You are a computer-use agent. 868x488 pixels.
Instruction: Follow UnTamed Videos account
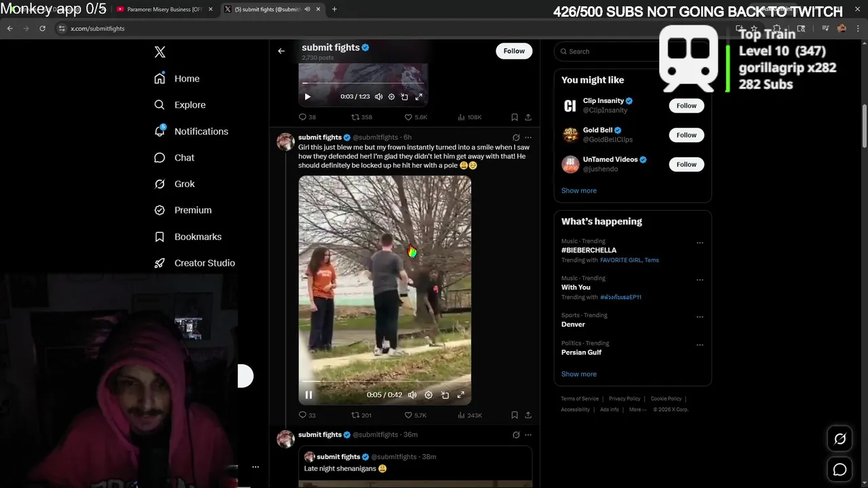point(686,164)
